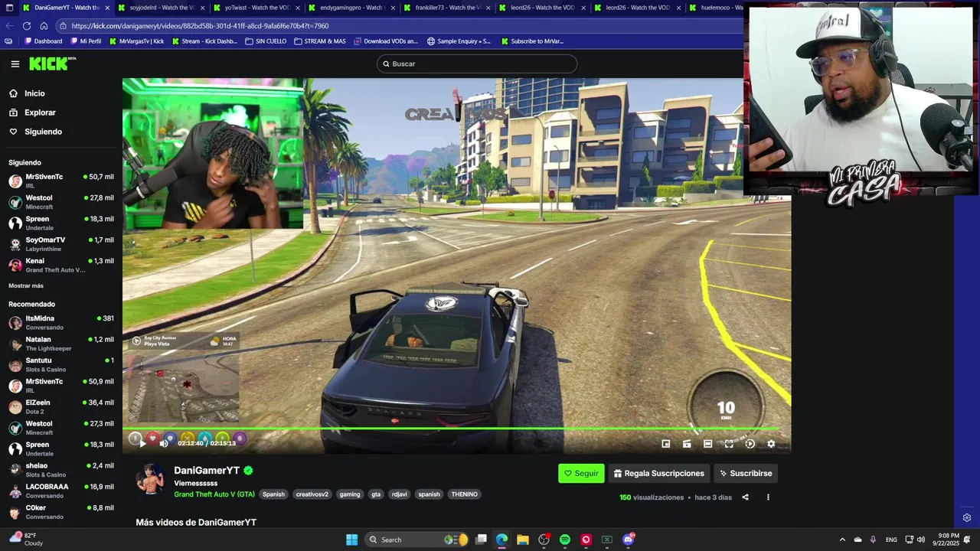980x551 pixels.
Task: Open the Windows Start menu
Action: [351, 540]
